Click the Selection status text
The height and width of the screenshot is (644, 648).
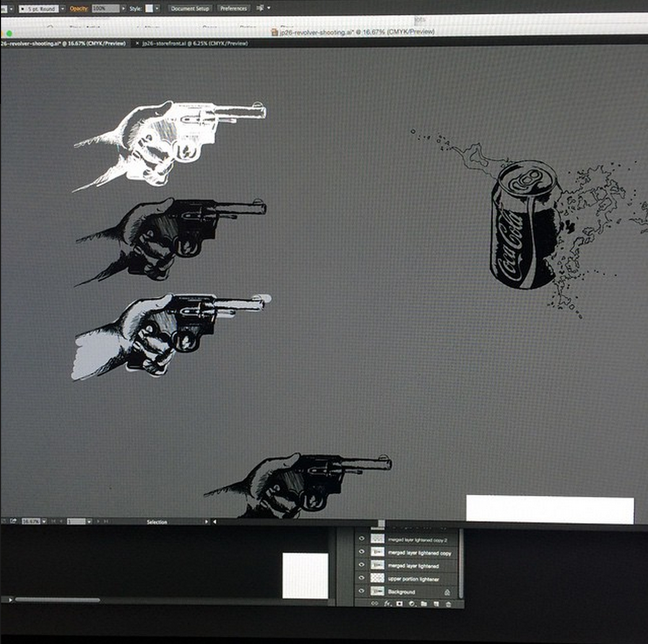[x=157, y=522]
